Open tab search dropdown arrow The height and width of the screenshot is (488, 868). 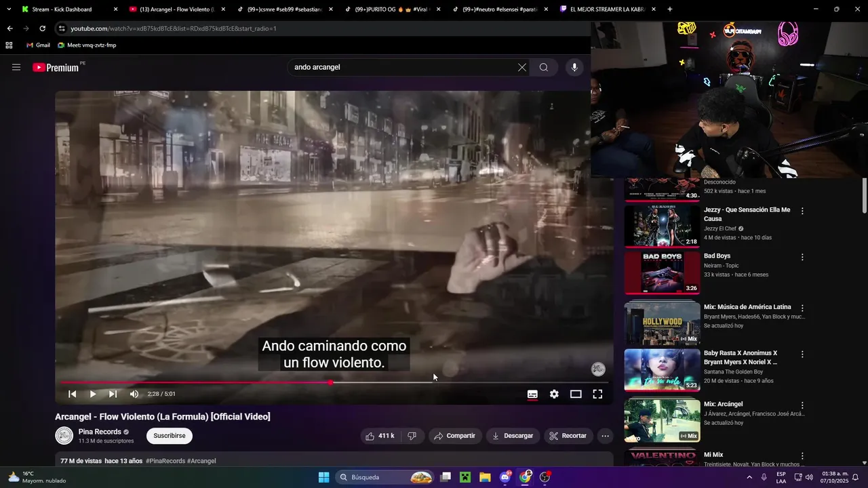click(9, 9)
